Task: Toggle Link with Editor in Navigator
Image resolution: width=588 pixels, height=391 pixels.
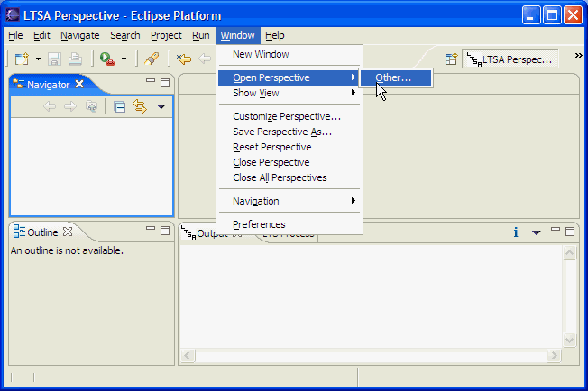Action: [140, 106]
